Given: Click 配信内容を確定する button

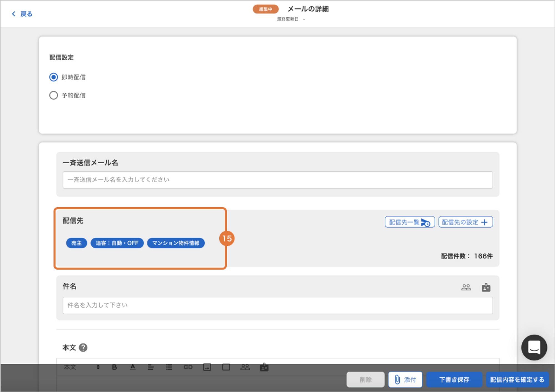Looking at the screenshot, I should pos(517,380).
